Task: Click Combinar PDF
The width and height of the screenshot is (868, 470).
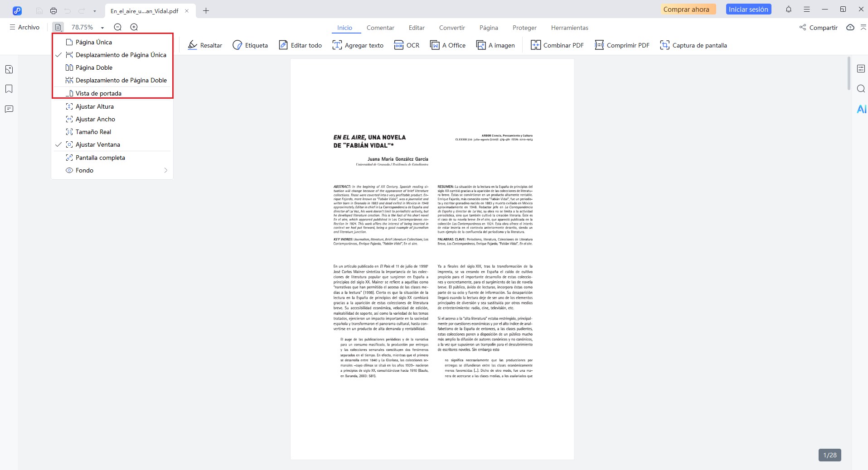Action: tap(557, 45)
